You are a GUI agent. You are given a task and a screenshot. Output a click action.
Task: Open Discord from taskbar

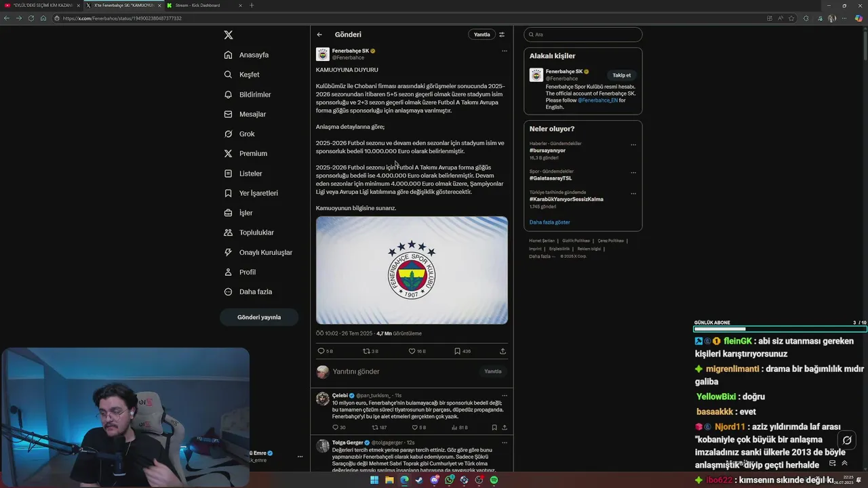(434, 480)
